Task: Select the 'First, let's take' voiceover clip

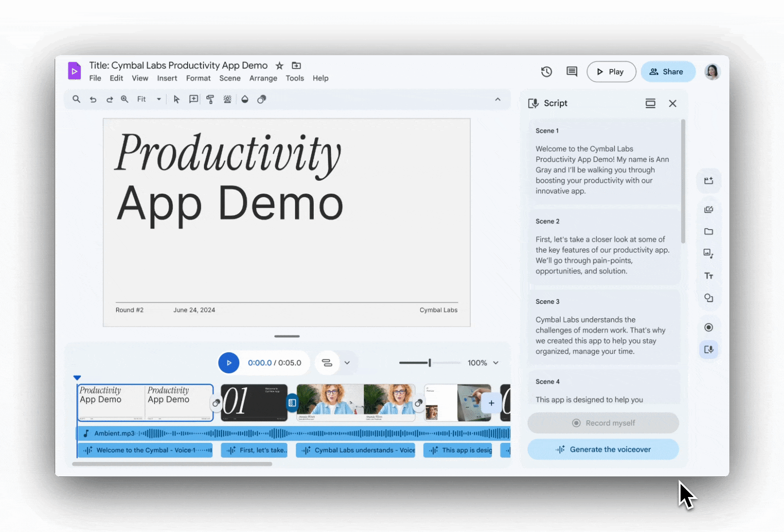Action: (254, 450)
